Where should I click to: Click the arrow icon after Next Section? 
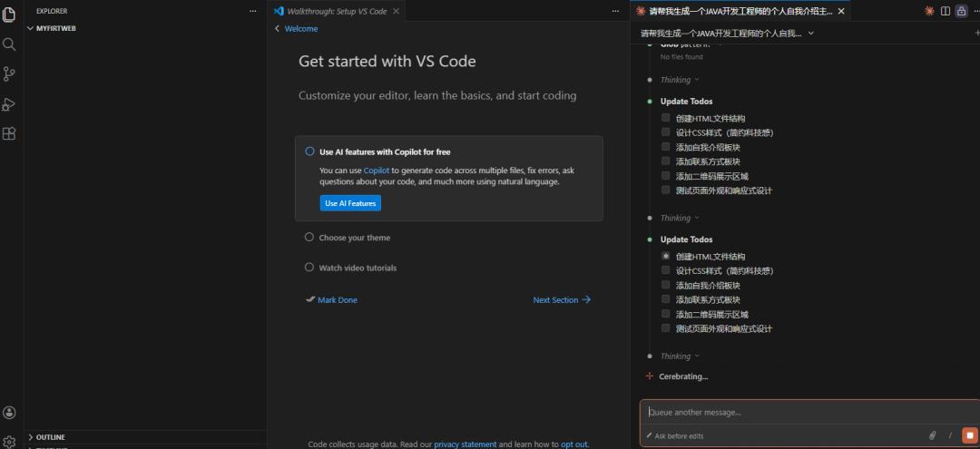[586, 299]
